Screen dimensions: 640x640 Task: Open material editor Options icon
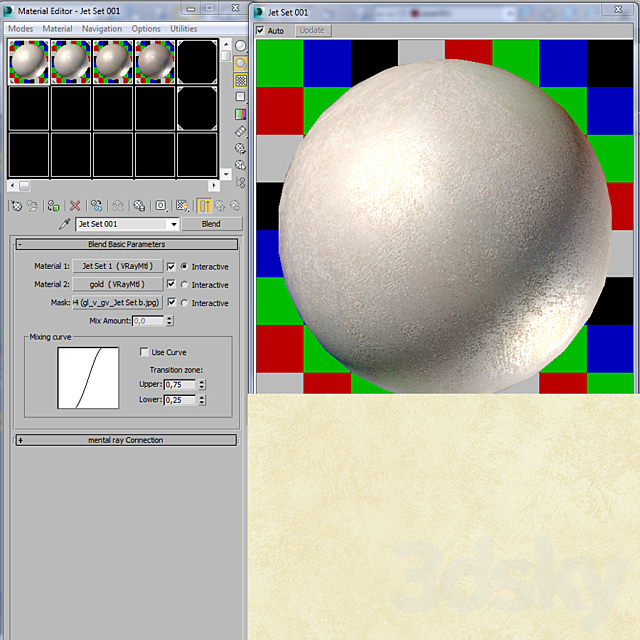240,148
